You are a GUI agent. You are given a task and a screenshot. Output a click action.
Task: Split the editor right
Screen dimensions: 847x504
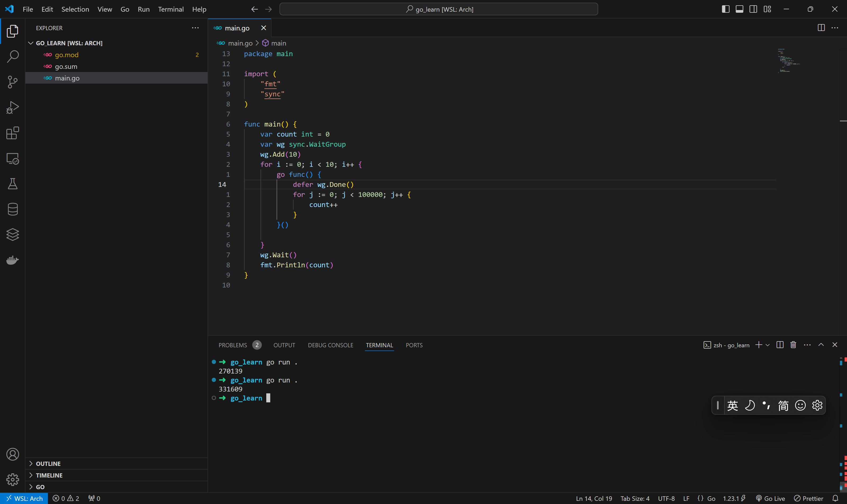(821, 28)
